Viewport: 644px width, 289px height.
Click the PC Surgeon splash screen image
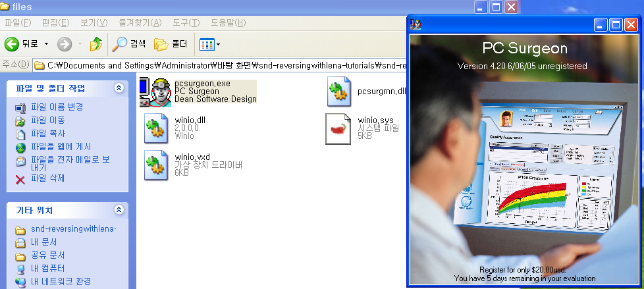[x=523, y=159]
